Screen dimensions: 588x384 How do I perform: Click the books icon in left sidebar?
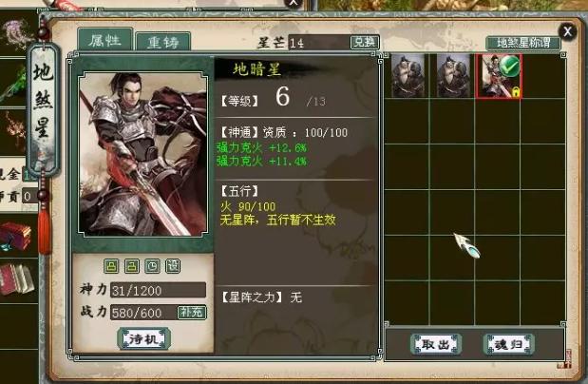(16, 278)
